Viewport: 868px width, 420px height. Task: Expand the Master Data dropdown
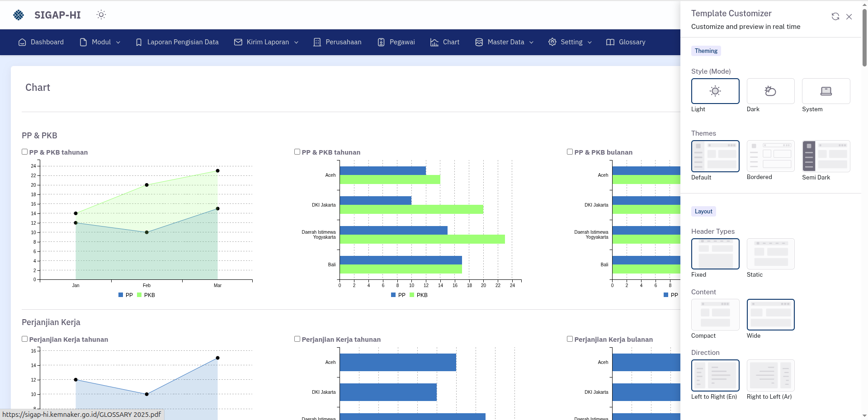[504, 42]
